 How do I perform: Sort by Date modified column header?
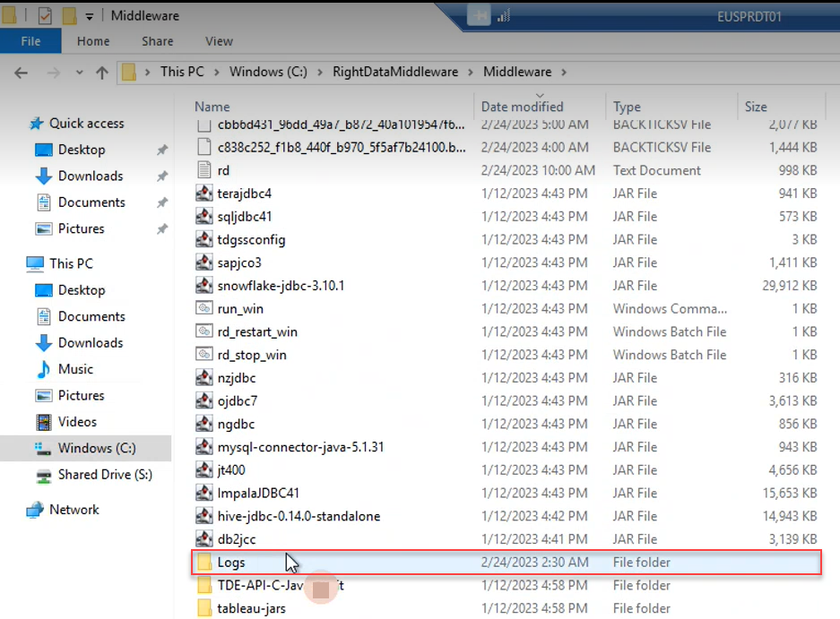tap(523, 107)
